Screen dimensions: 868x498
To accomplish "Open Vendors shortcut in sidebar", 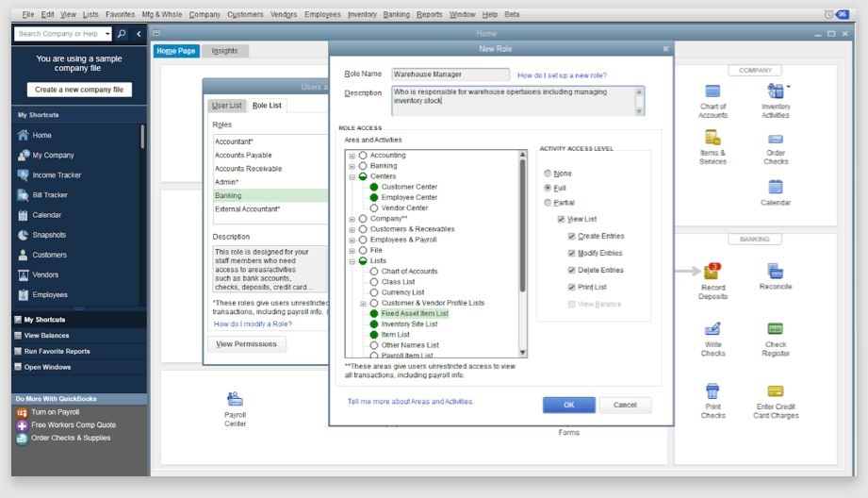I will 45,274.
